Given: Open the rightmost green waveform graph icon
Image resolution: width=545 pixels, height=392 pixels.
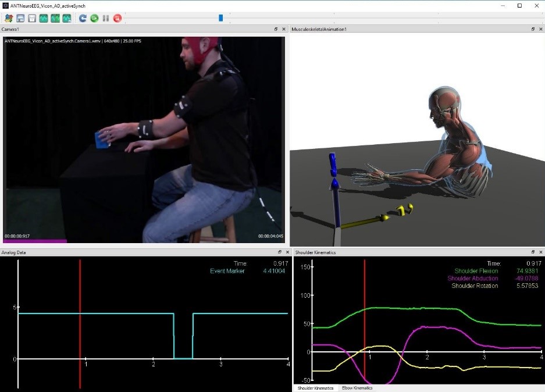Looking at the screenshot, I should click(67, 18).
